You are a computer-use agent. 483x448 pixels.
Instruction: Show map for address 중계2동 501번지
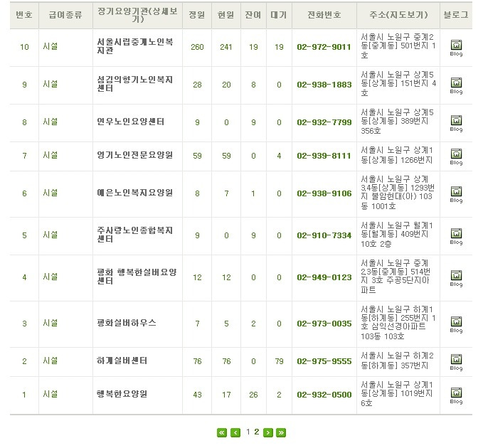click(398, 46)
